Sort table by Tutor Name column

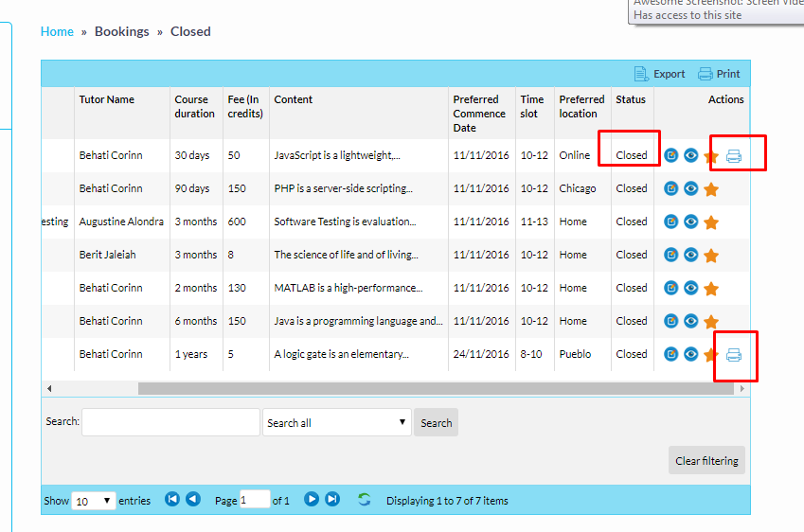coord(107,99)
